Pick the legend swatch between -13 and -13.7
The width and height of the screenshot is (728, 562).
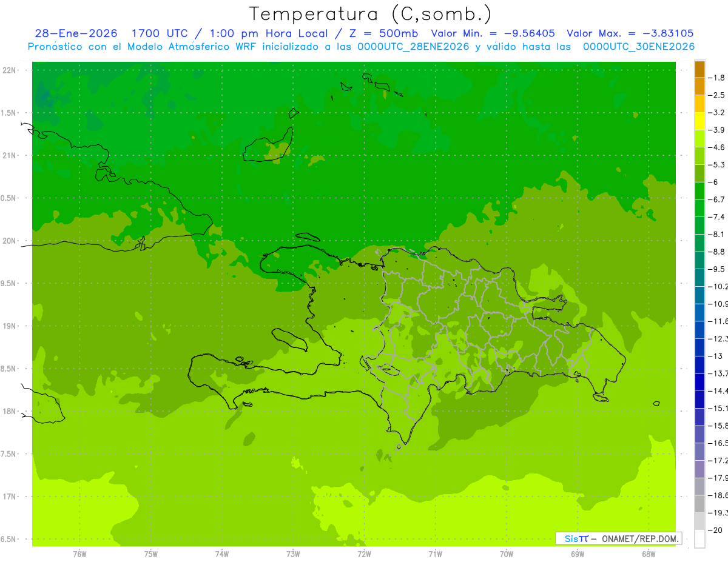pos(699,364)
